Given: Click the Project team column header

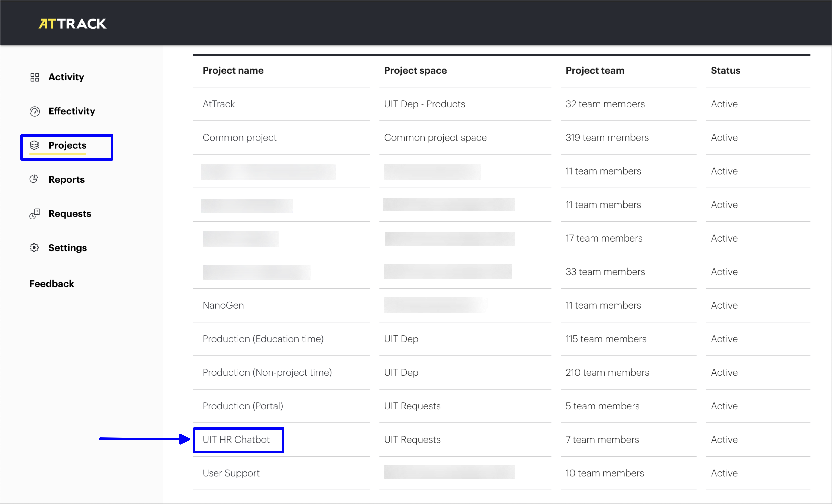Looking at the screenshot, I should point(595,71).
